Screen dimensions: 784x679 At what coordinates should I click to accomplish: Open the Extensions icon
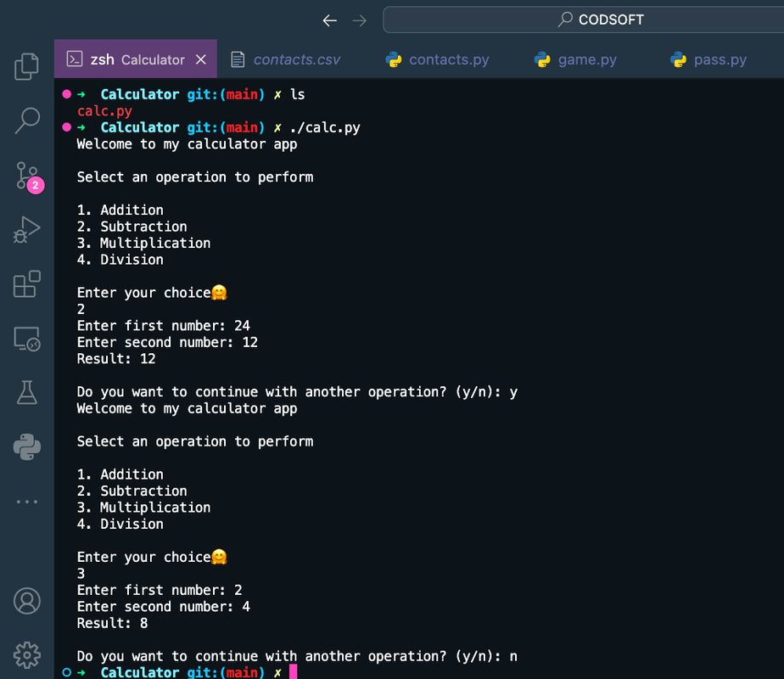click(26, 283)
